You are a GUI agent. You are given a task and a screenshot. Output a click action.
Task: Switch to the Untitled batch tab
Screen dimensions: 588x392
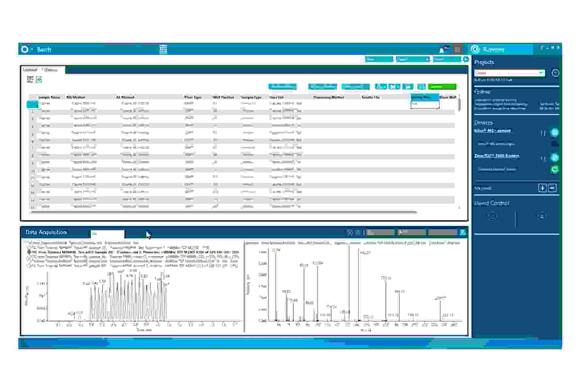tap(30, 70)
